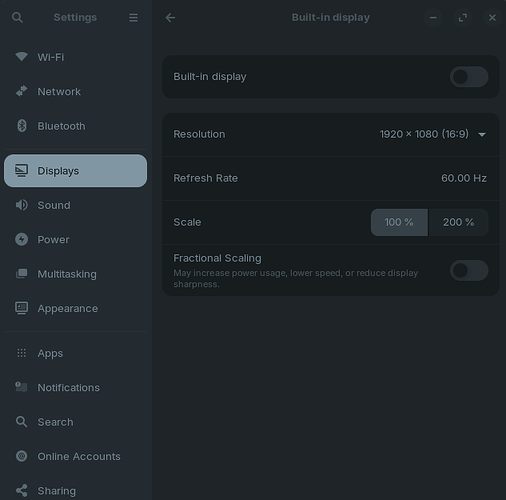Click the Refresh Rate row
The image size is (506, 500).
[331, 178]
